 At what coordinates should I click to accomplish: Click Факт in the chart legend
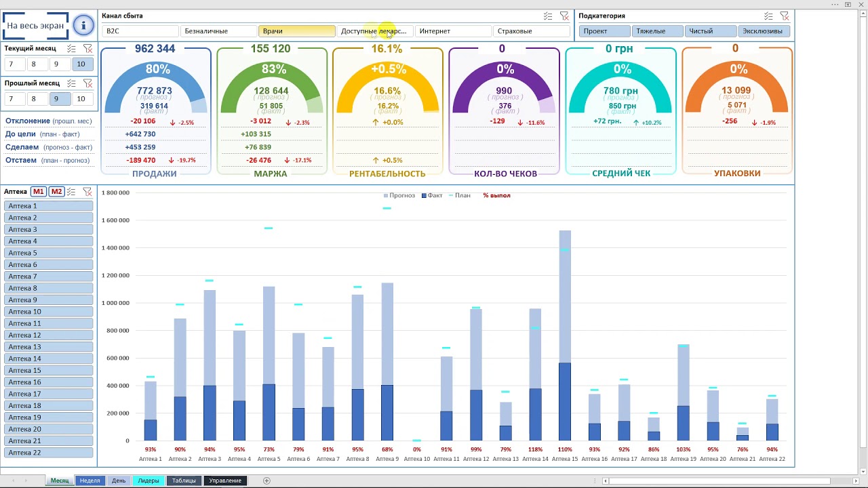point(432,195)
